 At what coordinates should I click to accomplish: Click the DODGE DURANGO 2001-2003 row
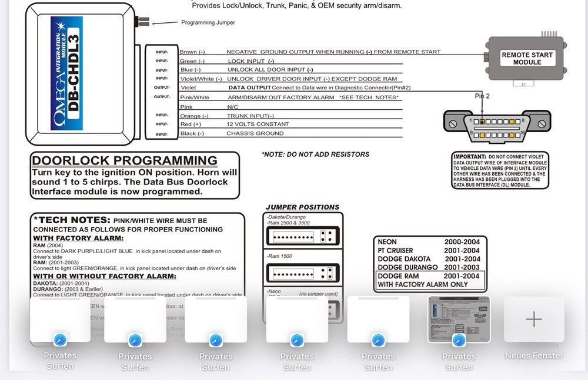pyautogui.click(x=429, y=268)
